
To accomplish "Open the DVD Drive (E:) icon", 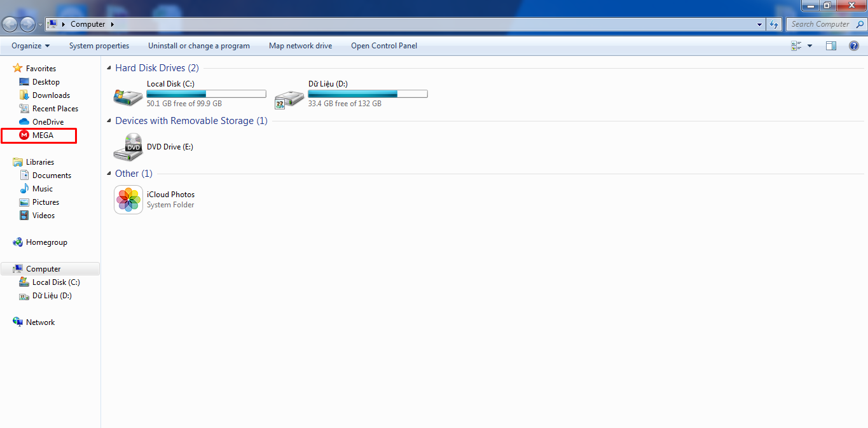I will (x=128, y=147).
